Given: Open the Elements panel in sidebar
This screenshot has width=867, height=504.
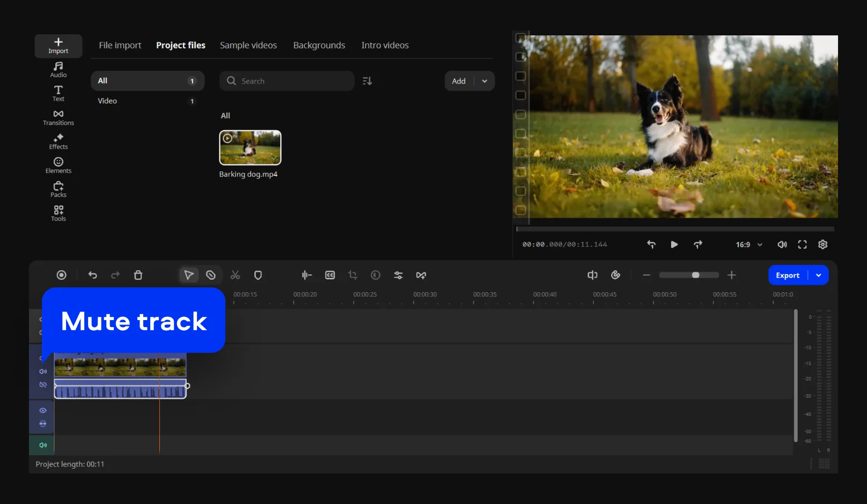Looking at the screenshot, I should [x=58, y=165].
